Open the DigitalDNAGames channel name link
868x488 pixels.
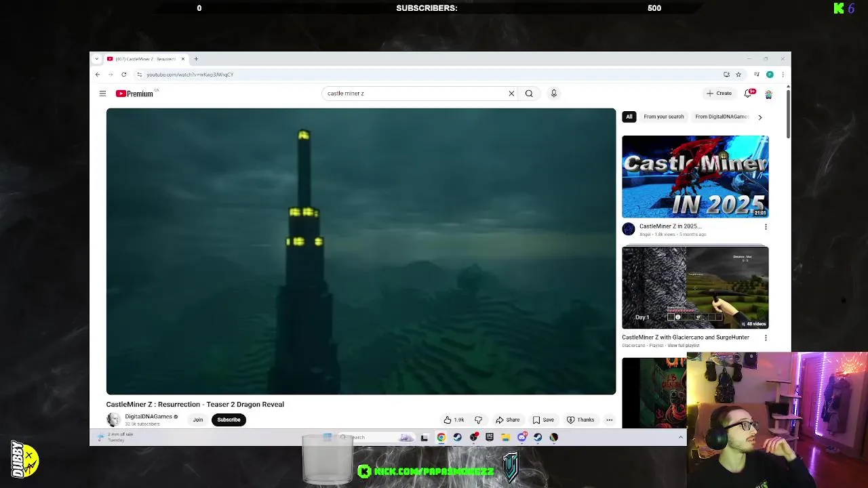click(x=149, y=417)
